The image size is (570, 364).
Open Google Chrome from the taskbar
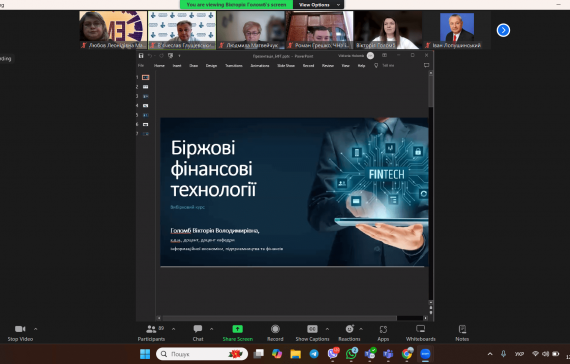pyautogui.click(x=407, y=354)
